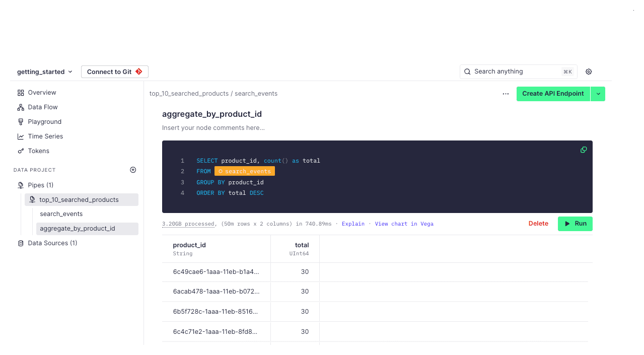This screenshot has height=355, width=644.
Task: Click the GROUP BY product_id line
Action: (230, 182)
